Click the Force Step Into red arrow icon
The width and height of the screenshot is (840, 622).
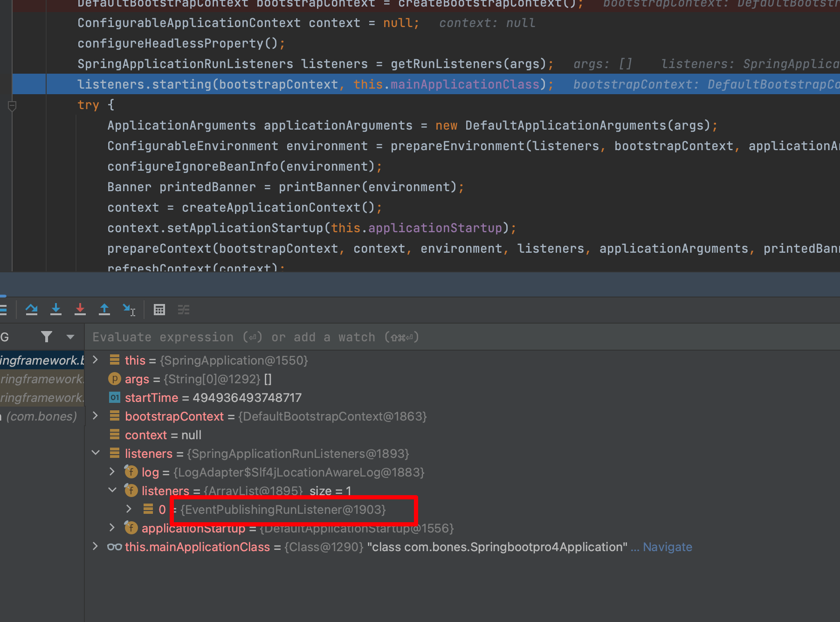pos(80,310)
